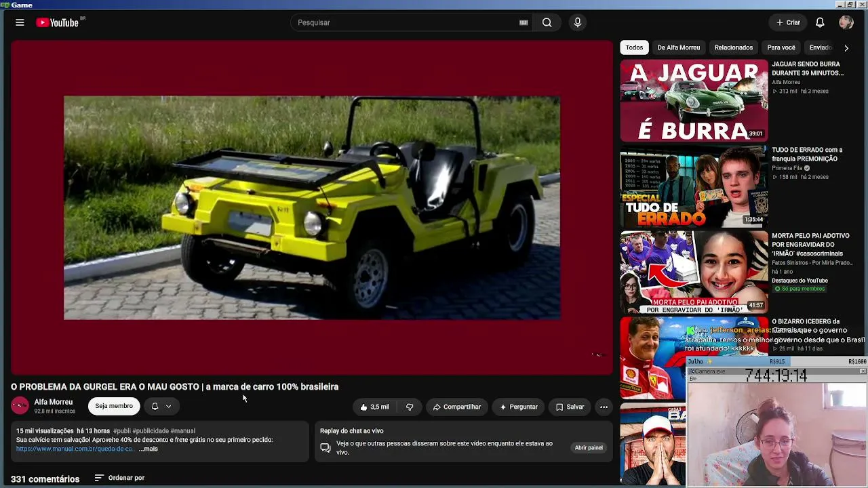Open Primeira Fila channel name in sidebar
Image resolution: width=868 pixels, height=488 pixels.
pyautogui.click(x=787, y=168)
